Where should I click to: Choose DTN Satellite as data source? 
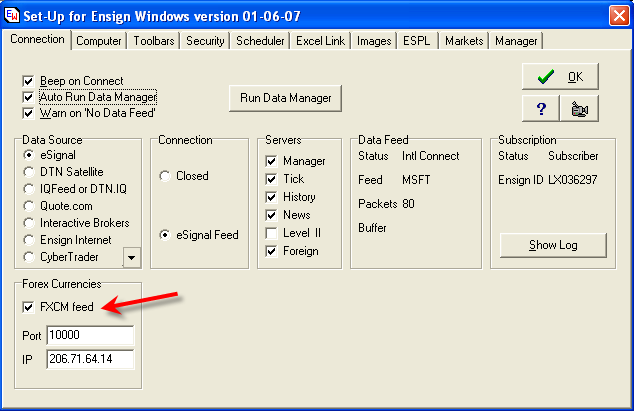tap(29, 172)
